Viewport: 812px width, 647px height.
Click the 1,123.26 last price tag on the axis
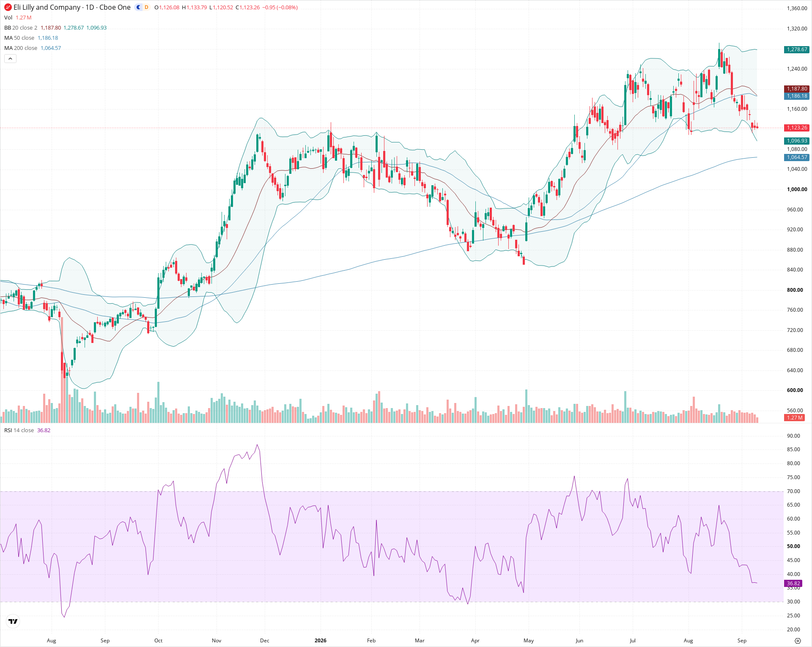[x=797, y=128]
